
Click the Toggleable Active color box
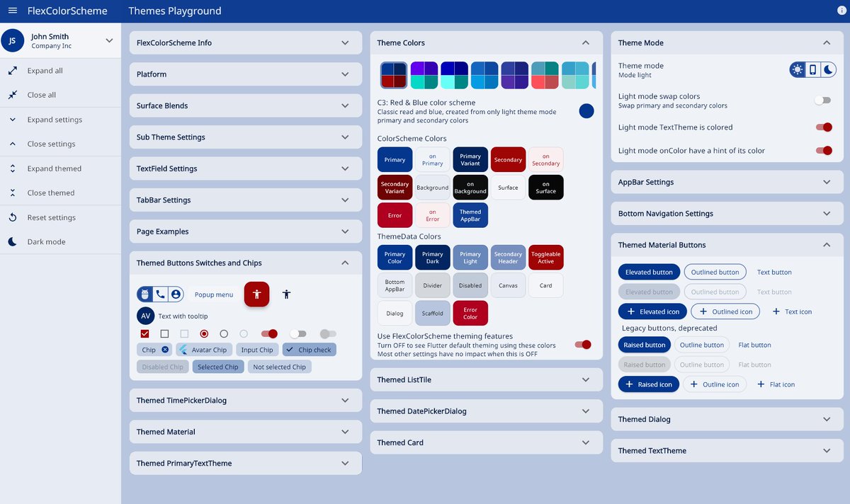545,258
